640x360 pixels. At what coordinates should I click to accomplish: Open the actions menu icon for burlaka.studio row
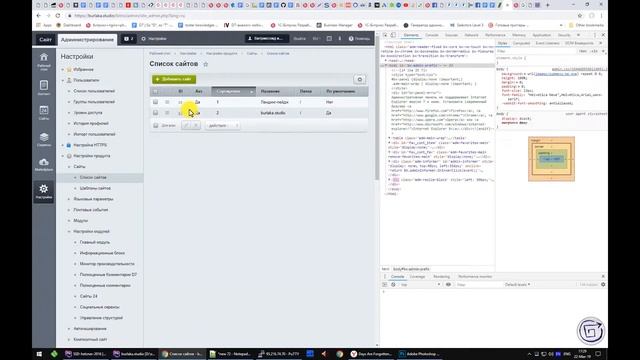pyautogui.click(x=167, y=113)
